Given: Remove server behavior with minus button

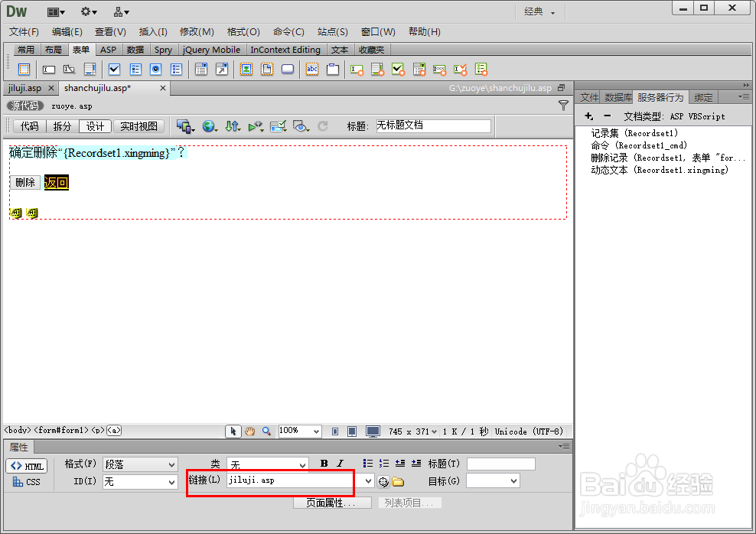Looking at the screenshot, I should (607, 116).
